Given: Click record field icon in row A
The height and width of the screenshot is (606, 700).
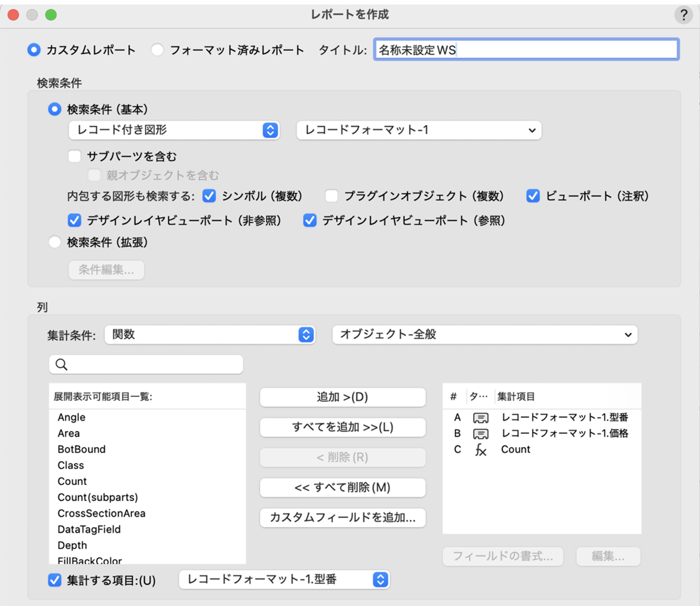Looking at the screenshot, I should click(481, 418).
